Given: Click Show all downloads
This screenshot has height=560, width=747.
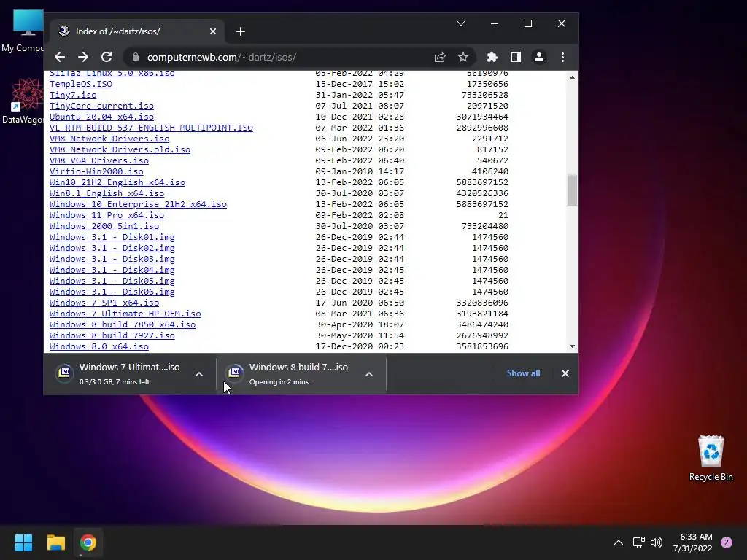Looking at the screenshot, I should pos(523,373).
